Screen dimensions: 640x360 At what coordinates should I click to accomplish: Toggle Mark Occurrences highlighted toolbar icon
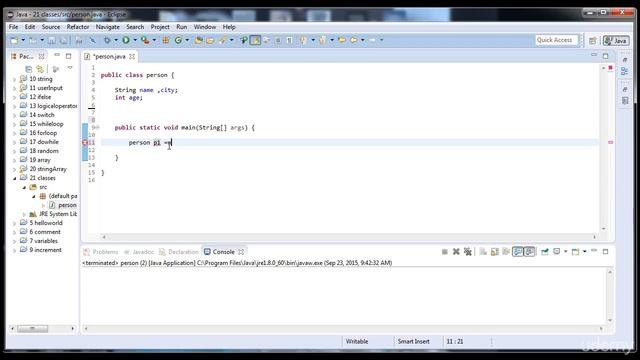(255, 40)
